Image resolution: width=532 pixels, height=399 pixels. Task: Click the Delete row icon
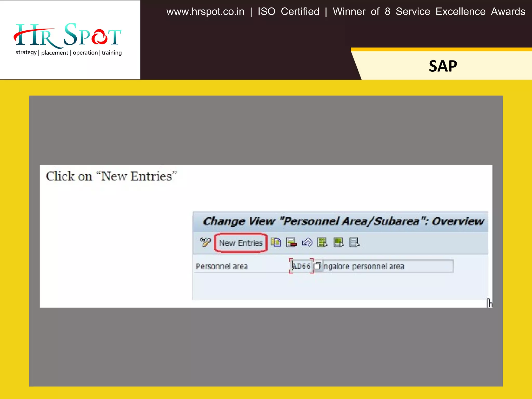(x=291, y=242)
